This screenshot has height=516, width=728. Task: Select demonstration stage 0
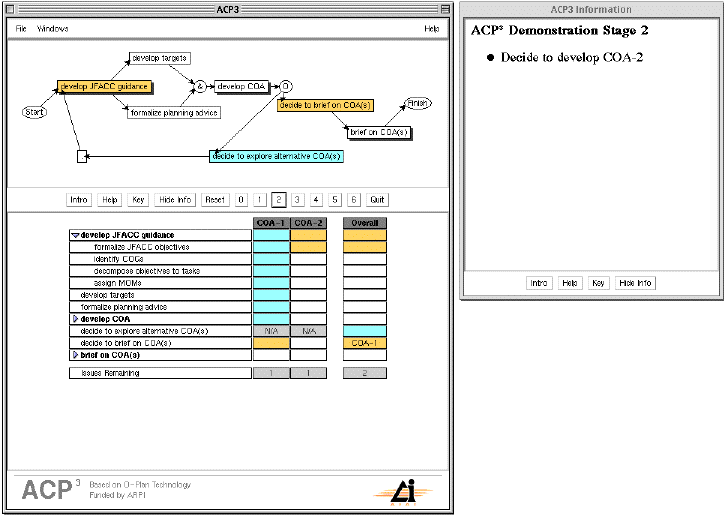pyautogui.click(x=241, y=200)
